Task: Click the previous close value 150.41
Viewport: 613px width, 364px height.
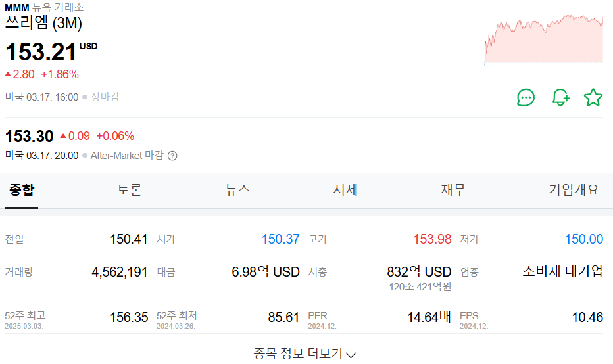Action: coord(129,239)
